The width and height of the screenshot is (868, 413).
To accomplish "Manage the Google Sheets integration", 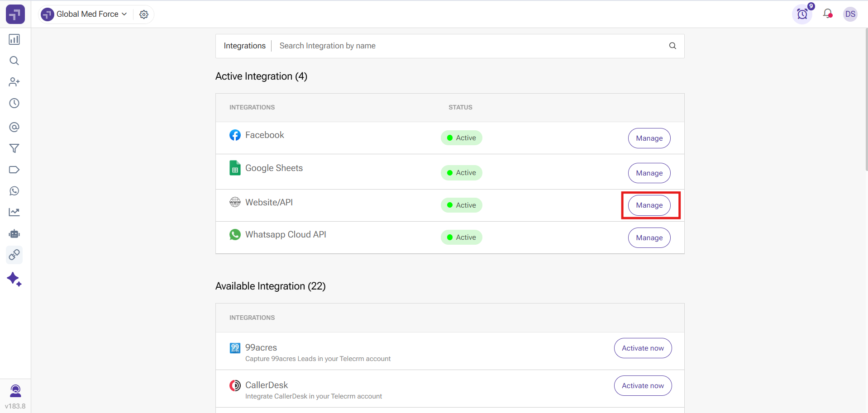I will (649, 173).
